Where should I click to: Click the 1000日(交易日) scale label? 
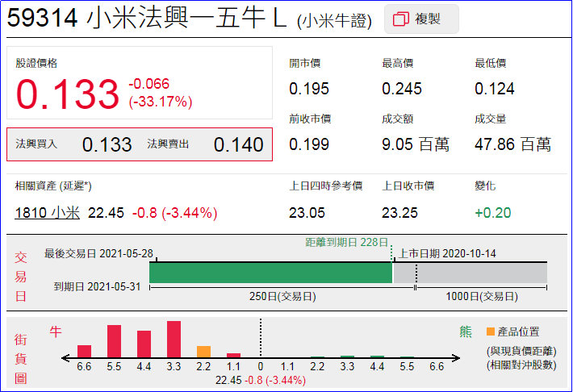[482, 296]
